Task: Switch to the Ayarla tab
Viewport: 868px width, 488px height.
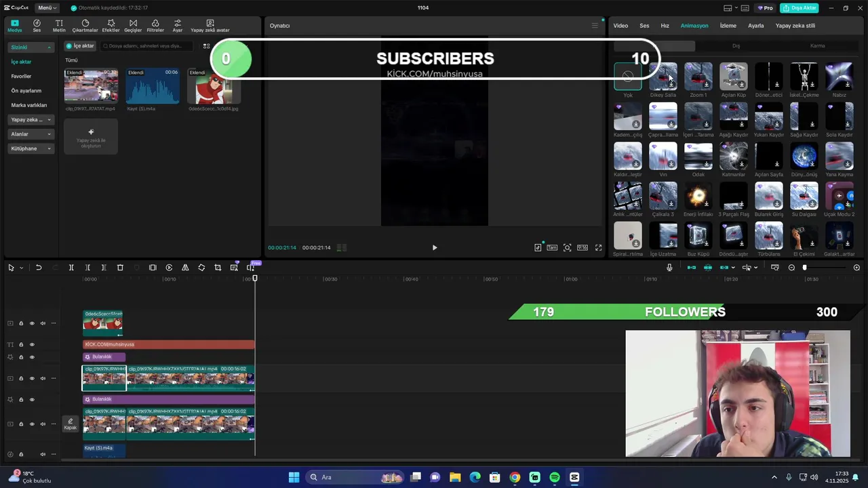Action: [x=755, y=26]
